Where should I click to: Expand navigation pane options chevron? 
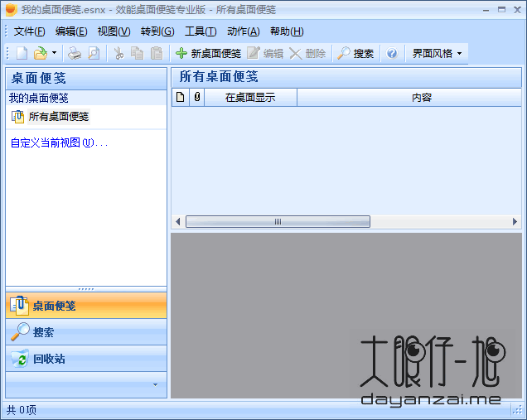155,384
